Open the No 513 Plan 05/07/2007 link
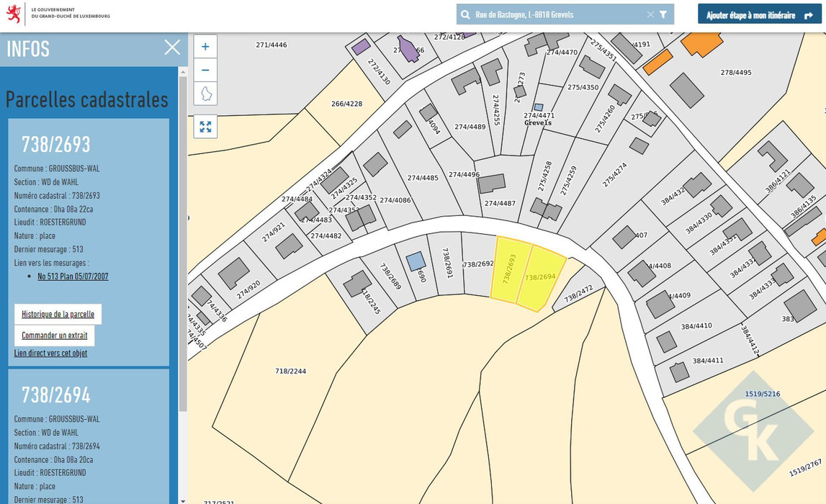Image resolution: width=826 pixels, height=504 pixels. tap(73, 276)
